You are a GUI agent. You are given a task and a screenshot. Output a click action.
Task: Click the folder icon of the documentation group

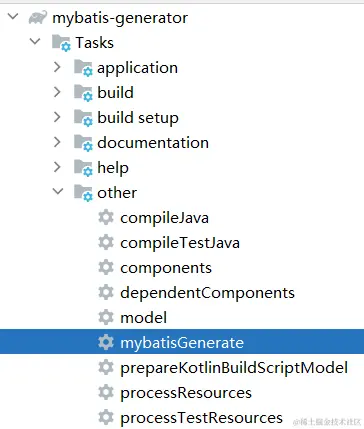tap(83, 143)
